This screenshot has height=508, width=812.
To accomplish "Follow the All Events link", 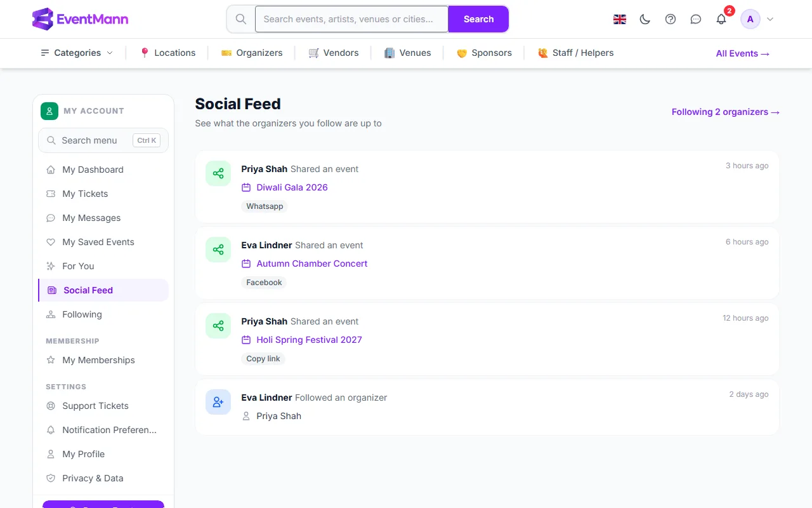I will coord(743,53).
